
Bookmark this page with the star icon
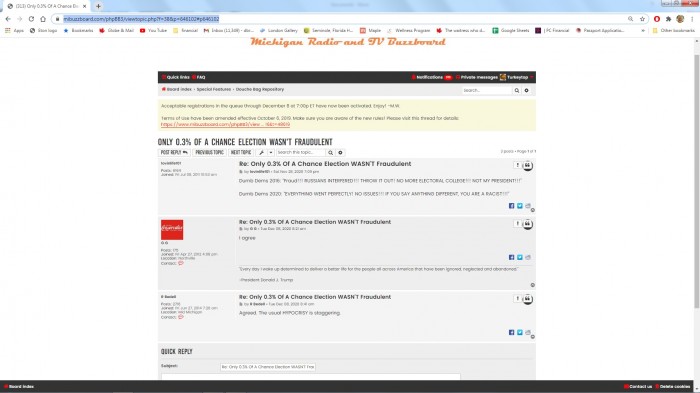[x=642, y=19]
